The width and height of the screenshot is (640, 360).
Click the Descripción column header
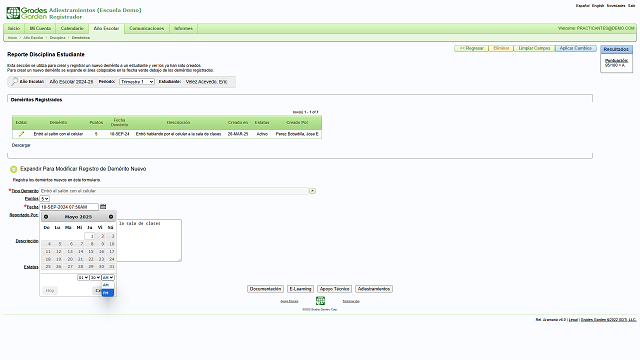[x=178, y=122]
